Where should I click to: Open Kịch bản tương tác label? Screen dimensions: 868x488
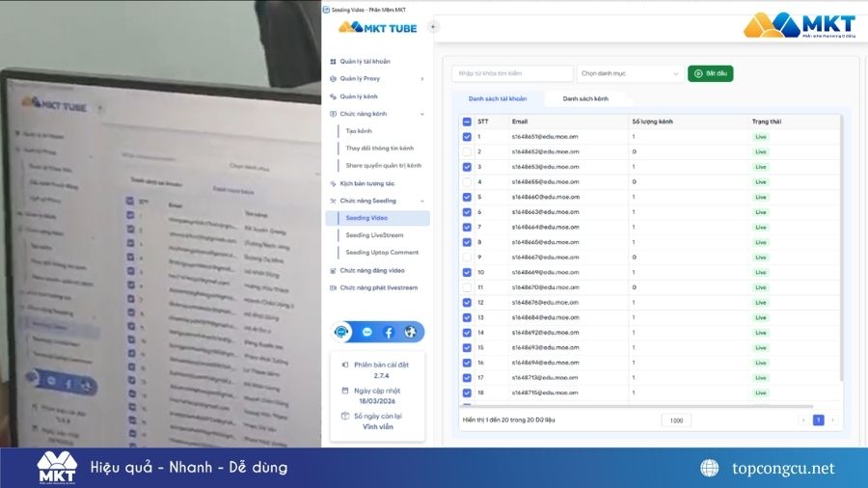coord(367,183)
